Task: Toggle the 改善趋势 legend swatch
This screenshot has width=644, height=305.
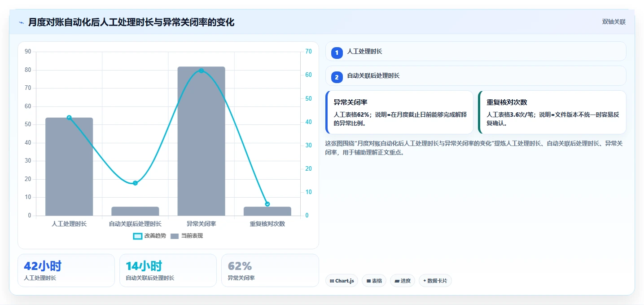Action: [138, 236]
